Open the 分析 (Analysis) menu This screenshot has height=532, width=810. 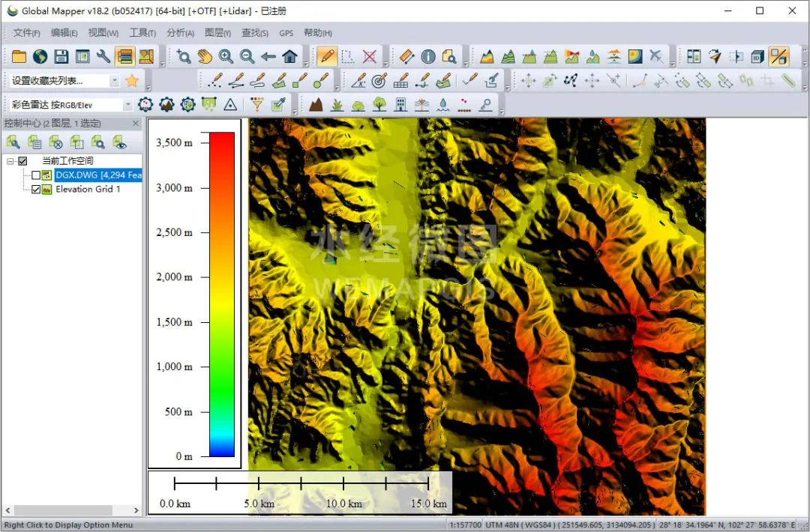pos(180,33)
